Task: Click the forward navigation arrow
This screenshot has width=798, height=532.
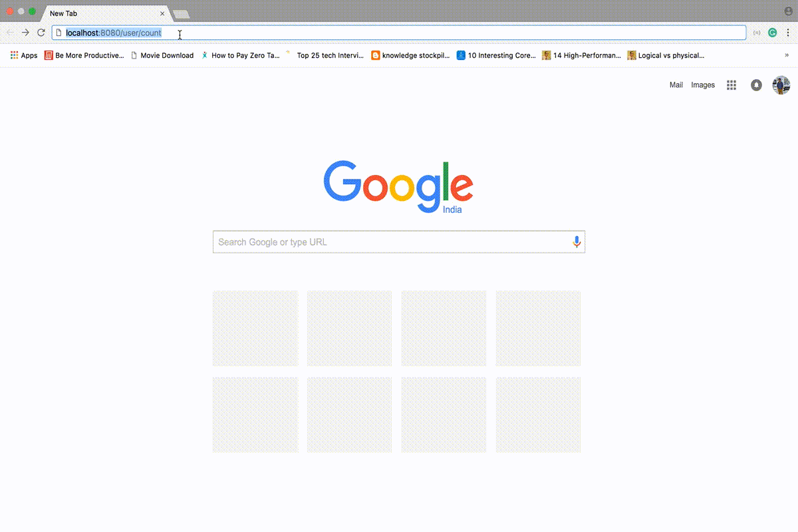Action: (x=25, y=33)
